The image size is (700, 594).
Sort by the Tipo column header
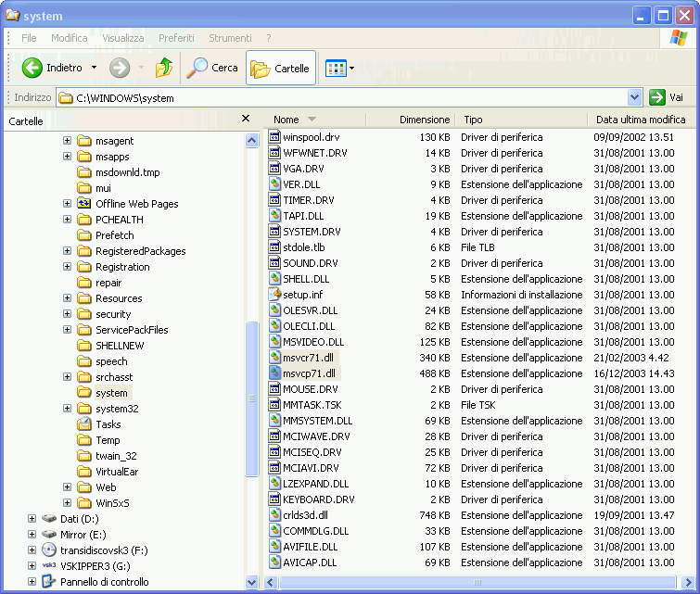(x=521, y=120)
